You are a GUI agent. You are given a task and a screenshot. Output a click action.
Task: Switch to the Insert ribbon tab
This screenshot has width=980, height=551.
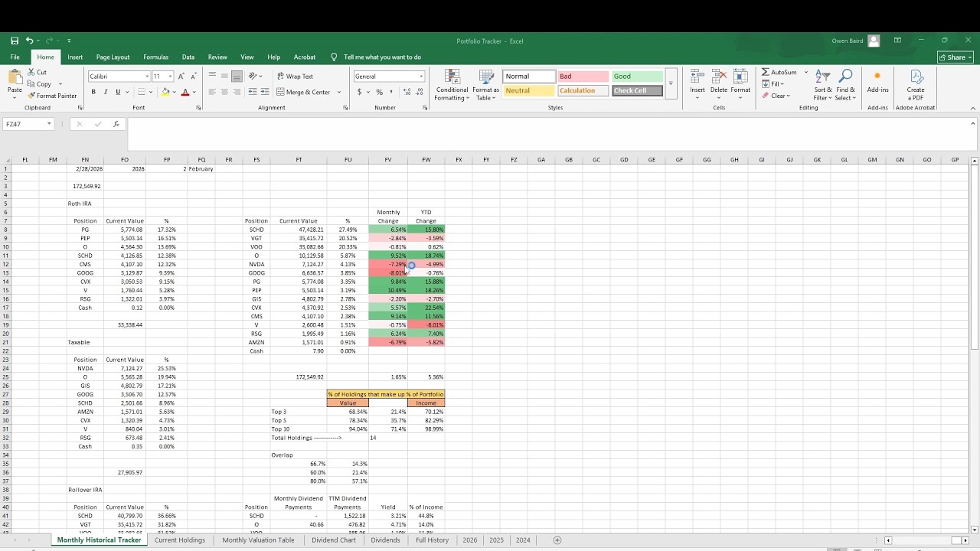point(75,57)
